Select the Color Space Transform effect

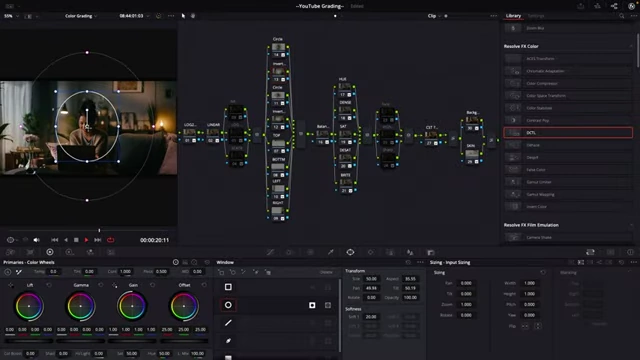tap(568, 96)
